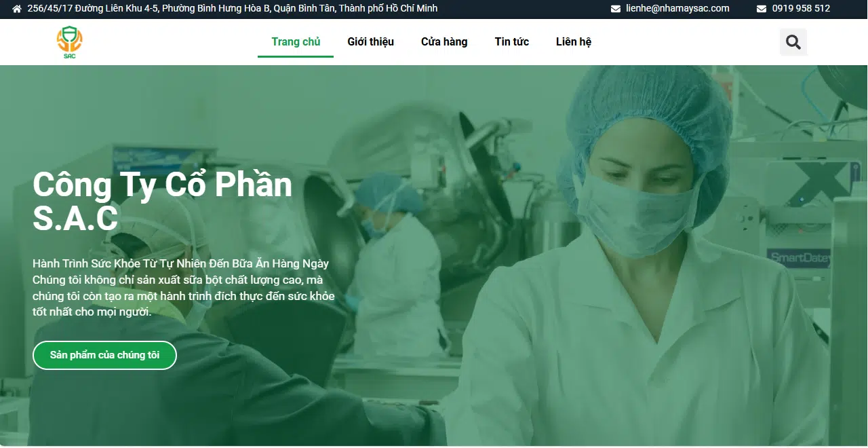Open search with the magnifying glass icon

(793, 42)
